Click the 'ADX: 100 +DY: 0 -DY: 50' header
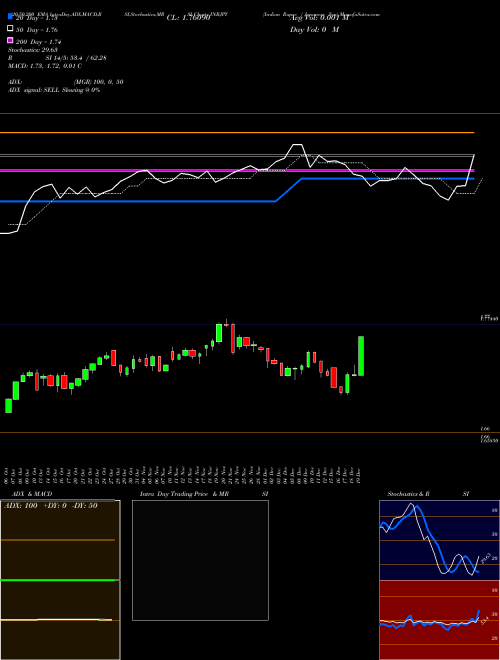Viewport: 500px width, 660px height. (51, 506)
